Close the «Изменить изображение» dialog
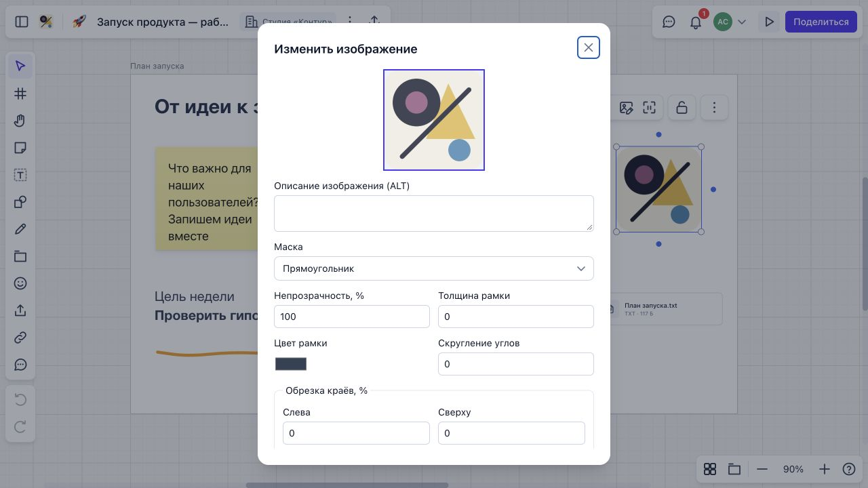Screen dimensions: 868x488 (x=589, y=47)
